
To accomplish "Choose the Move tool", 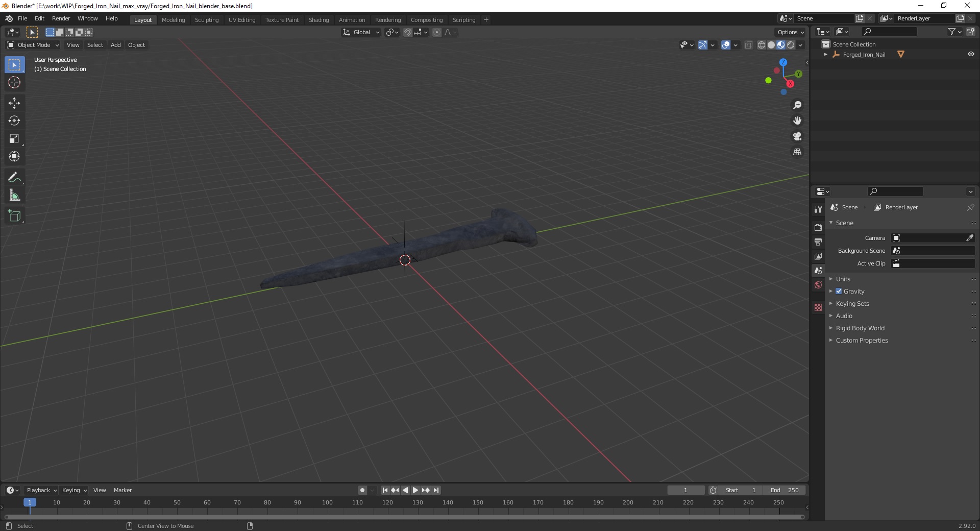I will [14, 103].
